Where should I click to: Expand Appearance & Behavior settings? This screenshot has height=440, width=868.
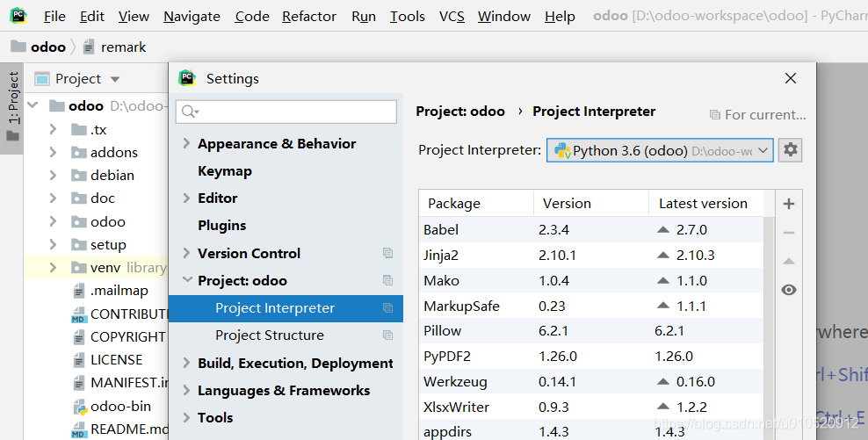186,143
